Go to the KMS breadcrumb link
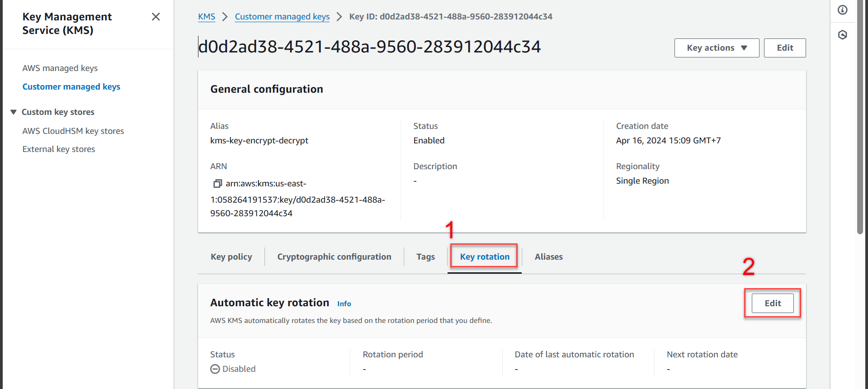Screen dimensions: 868x389 [x=207, y=17]
